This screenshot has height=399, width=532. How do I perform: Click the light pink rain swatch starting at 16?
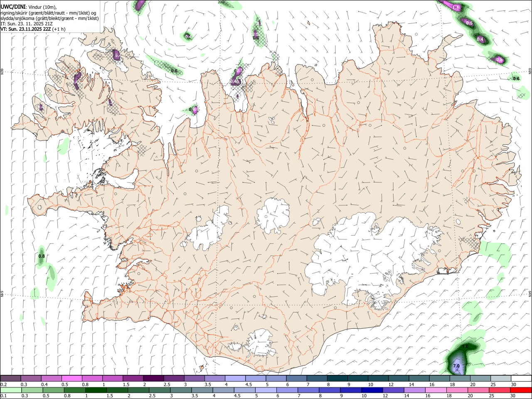(x=436, y=390)
